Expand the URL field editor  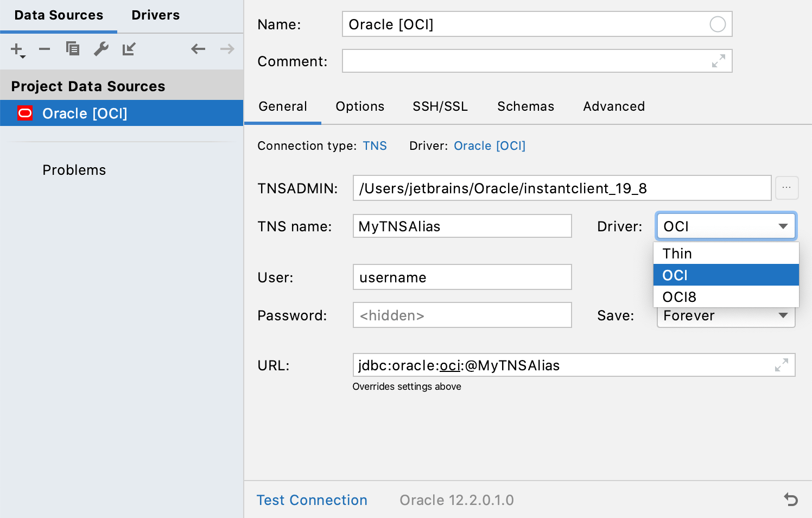[x=782, y=365]
